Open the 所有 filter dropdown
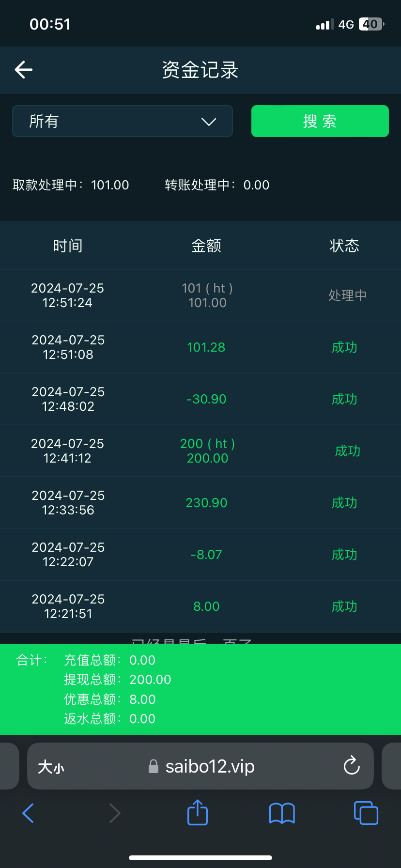 coord(123,121)
